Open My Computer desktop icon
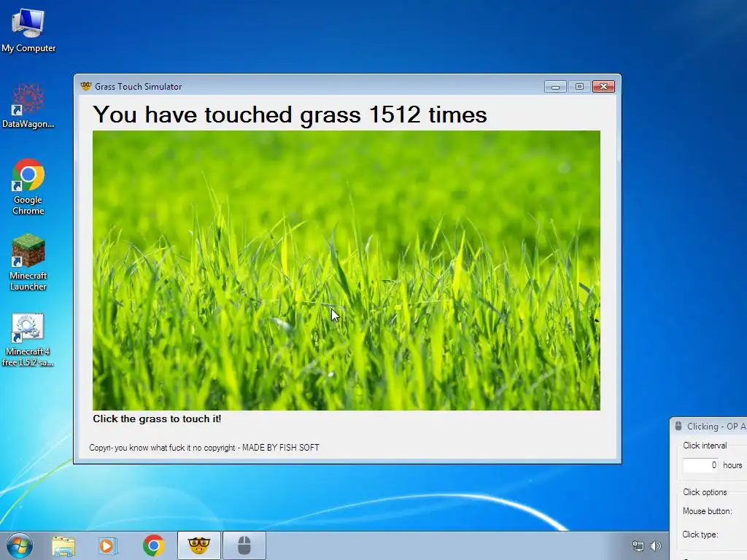Viewport: 747px width, 560px height. [x=28, y=31]
